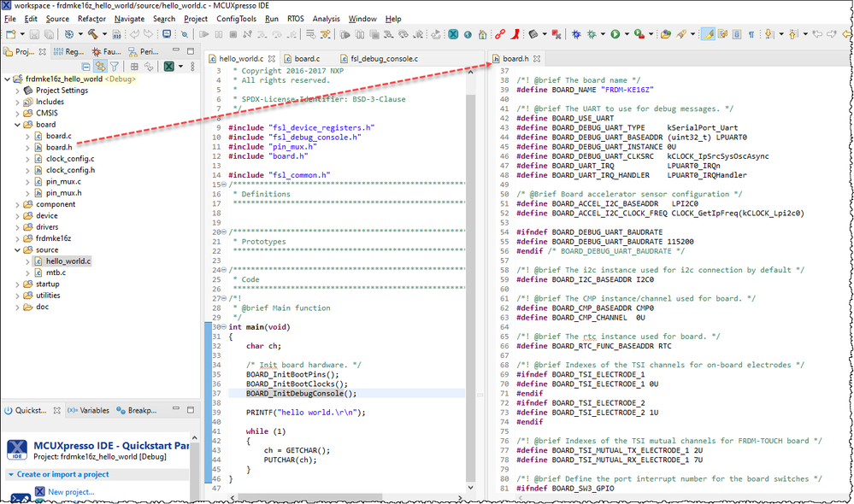Image resolution: width=854 pixels, height=504 pixels.
Task: Open dropdown next to the Build hammer
Action: click(x=104, y=34)
